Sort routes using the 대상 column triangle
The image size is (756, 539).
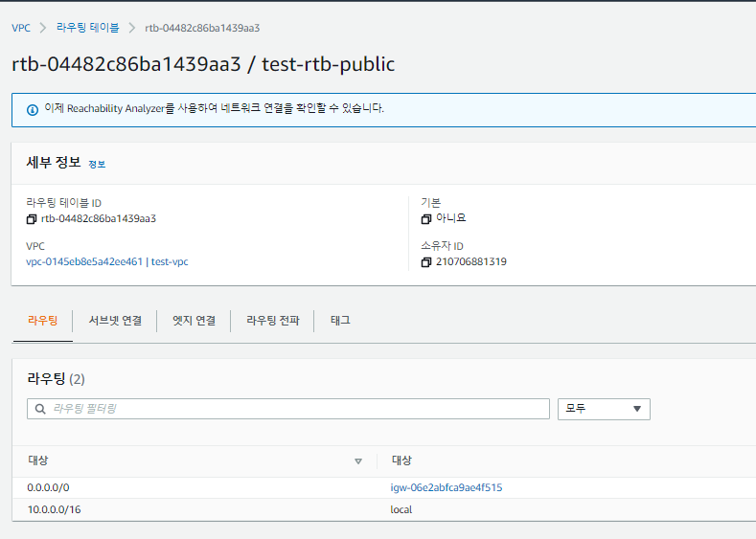358,461
